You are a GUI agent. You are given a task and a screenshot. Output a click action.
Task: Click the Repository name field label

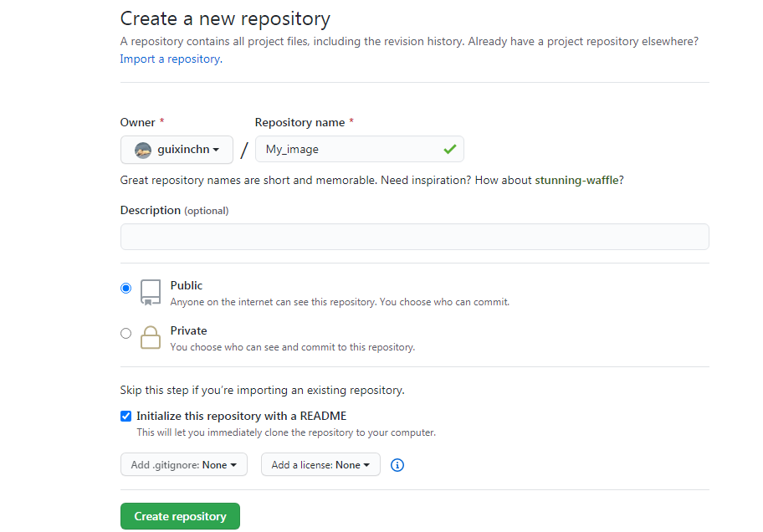(300, 122)
